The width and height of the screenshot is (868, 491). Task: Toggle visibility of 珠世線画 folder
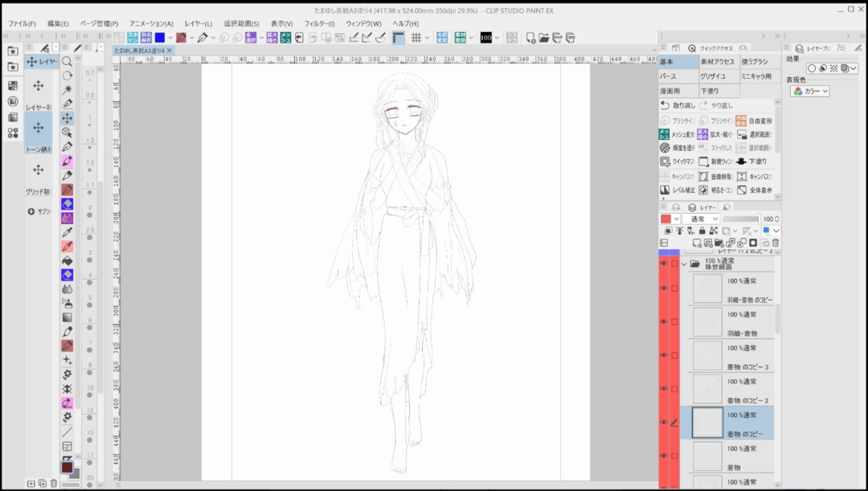pyautogui.click(x=664, y=264)
